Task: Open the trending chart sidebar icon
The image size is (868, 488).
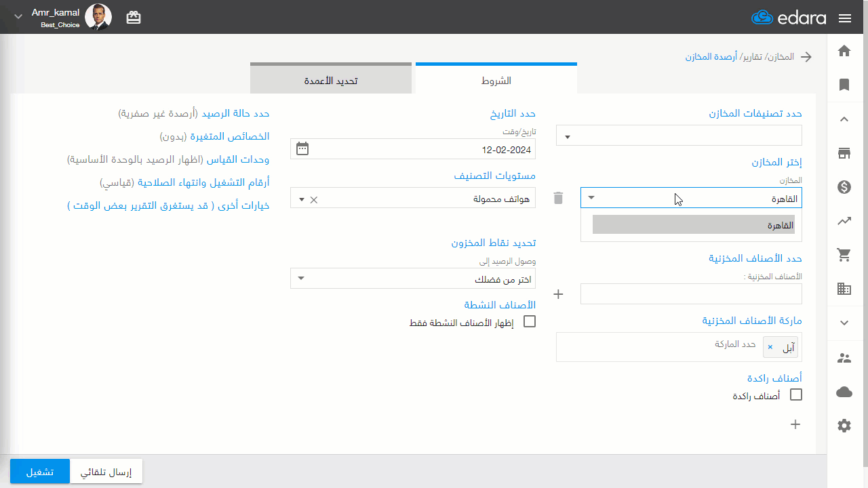Action: pos(844,221)
